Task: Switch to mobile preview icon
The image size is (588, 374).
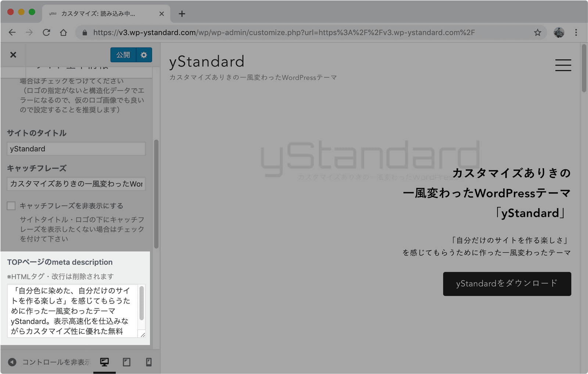Action: 149,362
